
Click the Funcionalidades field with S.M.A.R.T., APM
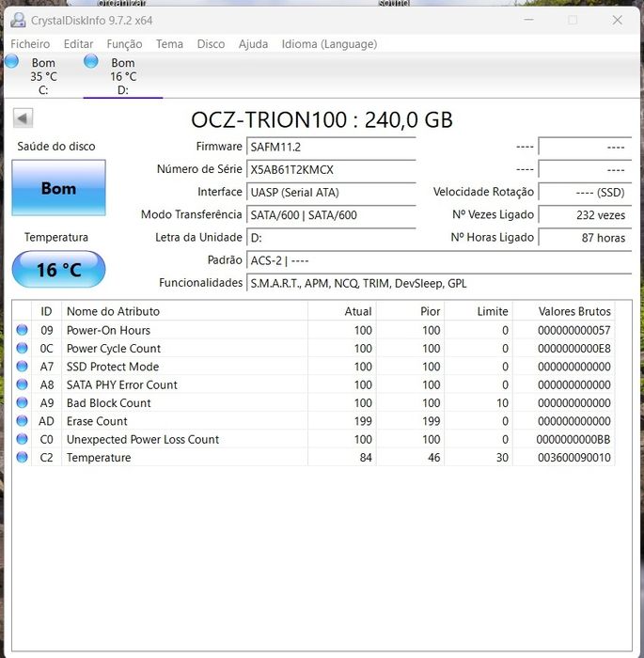click(439, 283)
